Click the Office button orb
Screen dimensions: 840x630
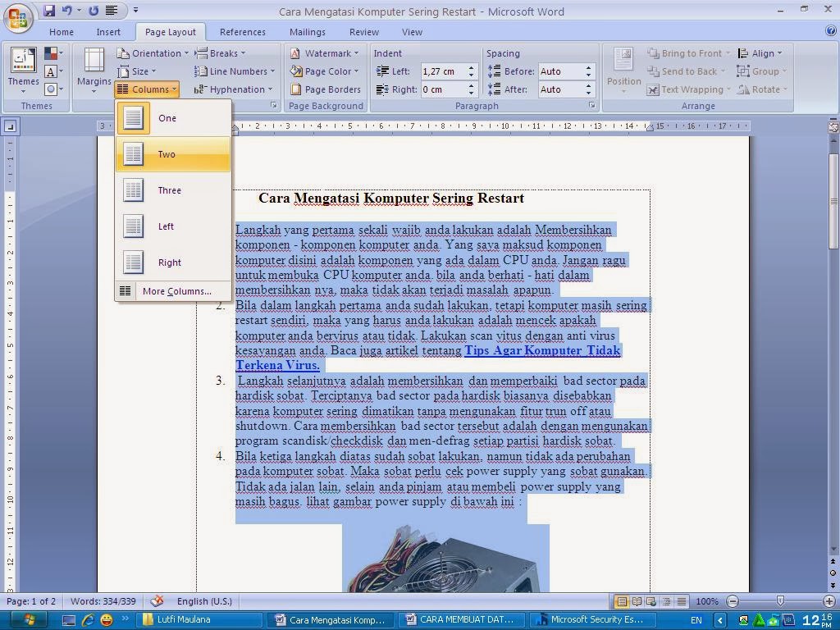click(x=18, y=18)
